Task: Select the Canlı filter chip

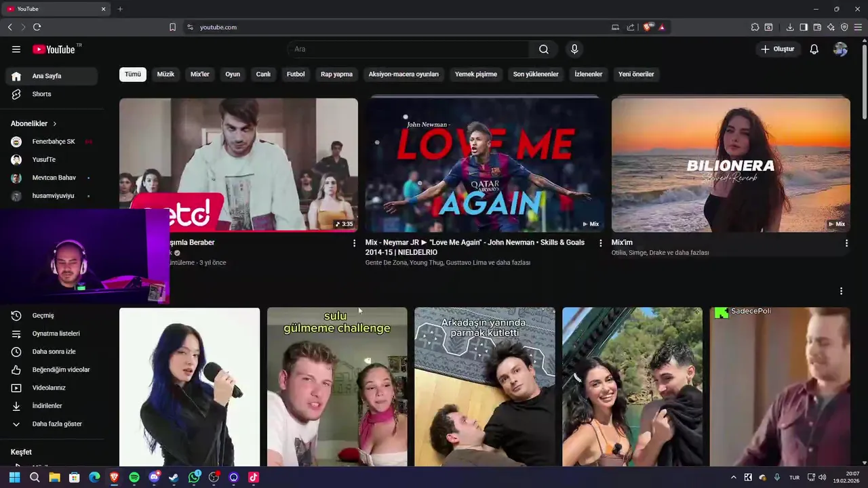Action: [263, 74]
